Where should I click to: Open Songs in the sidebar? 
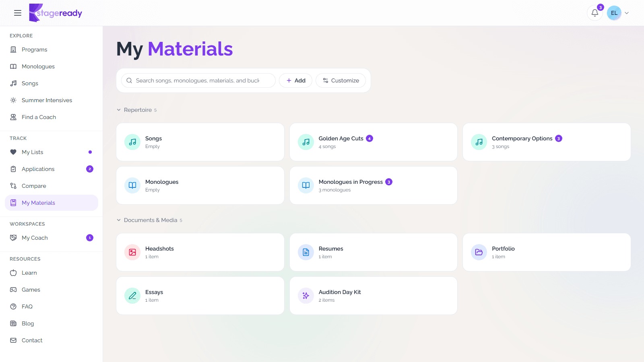pyautogui.click(x=52, y=83)
